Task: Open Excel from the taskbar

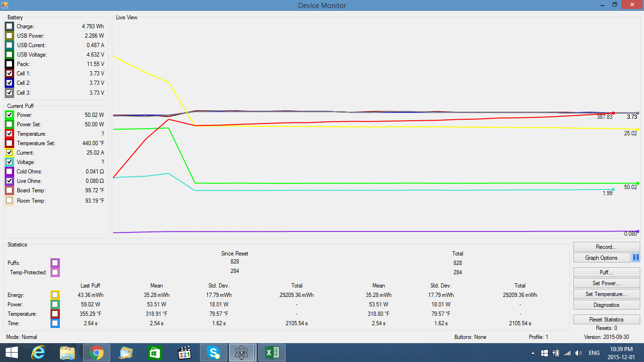Action: pos(272,353)
